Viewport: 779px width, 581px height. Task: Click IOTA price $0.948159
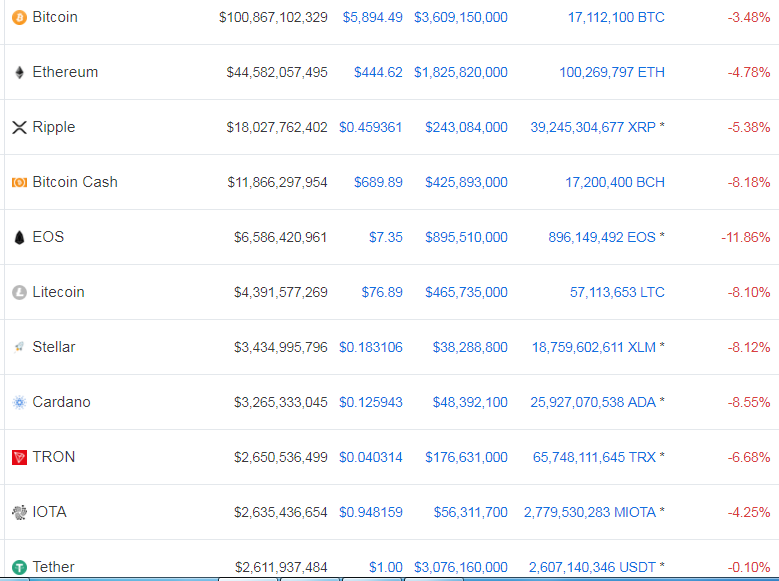pyautogui.click(x=371, y=512)
